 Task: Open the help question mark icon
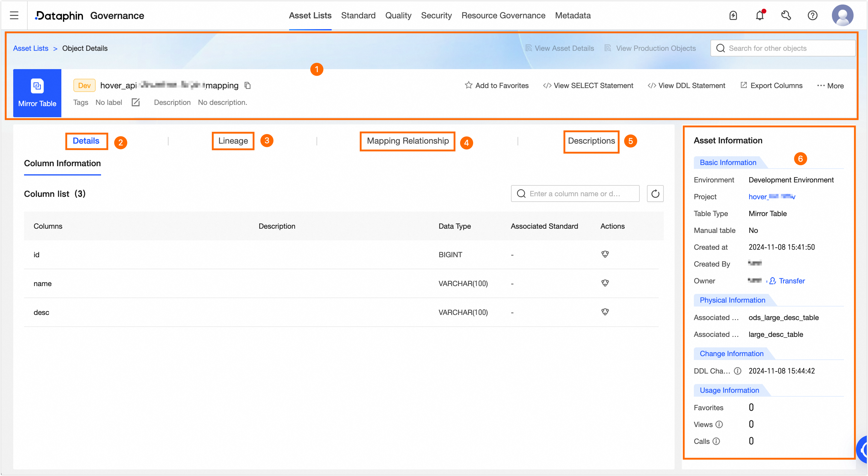(x=812, y=16)
